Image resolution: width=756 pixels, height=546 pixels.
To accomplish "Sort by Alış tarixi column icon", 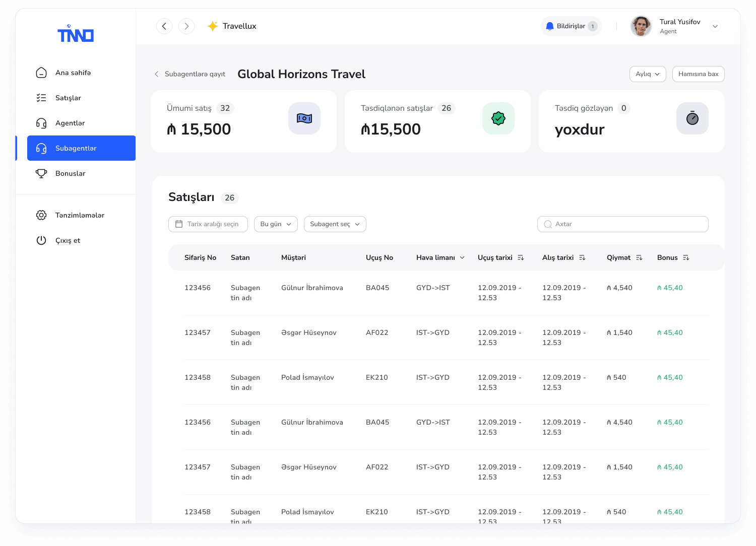I will [582, 257].
